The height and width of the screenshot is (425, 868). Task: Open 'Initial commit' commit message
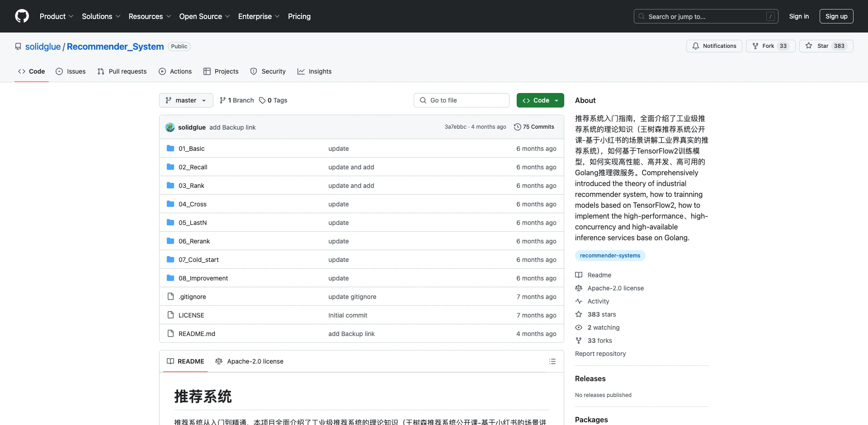click(x=348, y=315)
